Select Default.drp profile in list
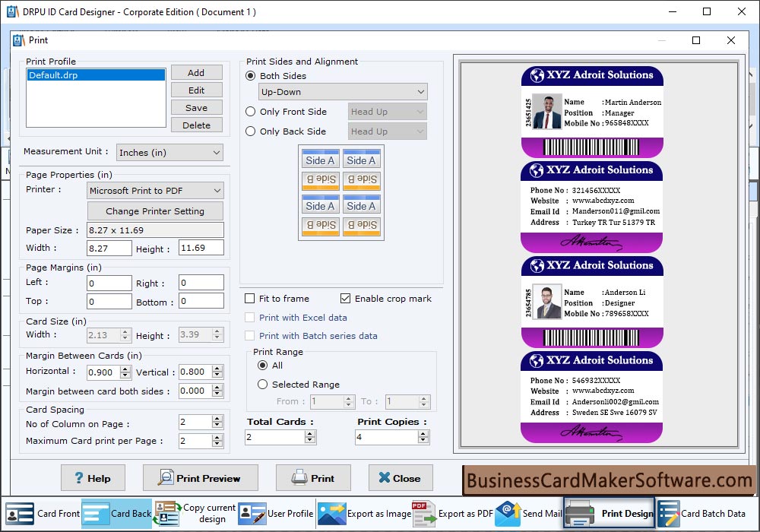The height and width of the screenshot is (532, 760). (96, 75)
